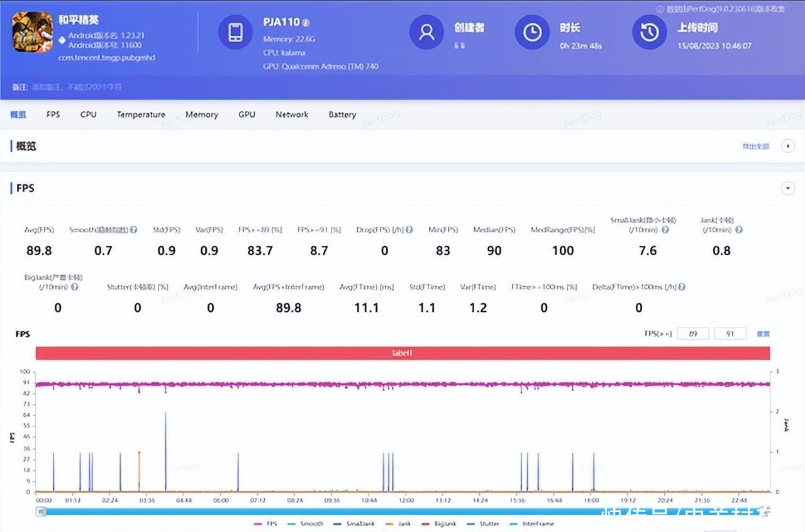Open help icon beside Drop(FPS) metric

pos(409,230)
